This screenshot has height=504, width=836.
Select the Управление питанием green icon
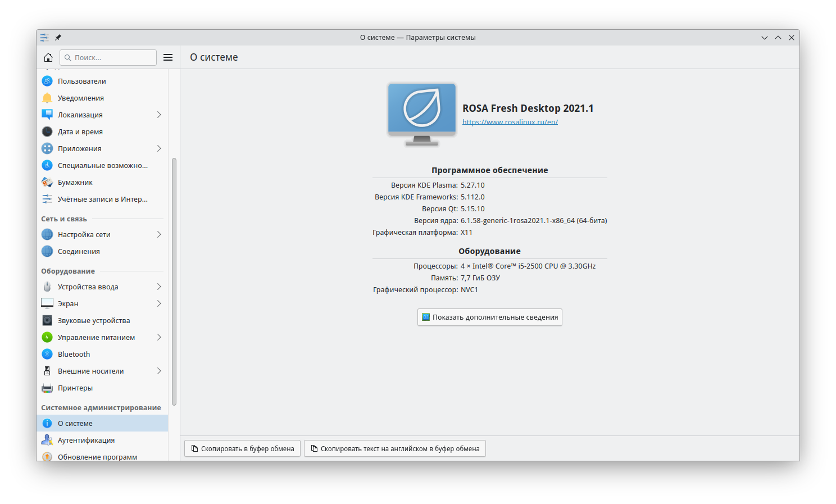47,337
